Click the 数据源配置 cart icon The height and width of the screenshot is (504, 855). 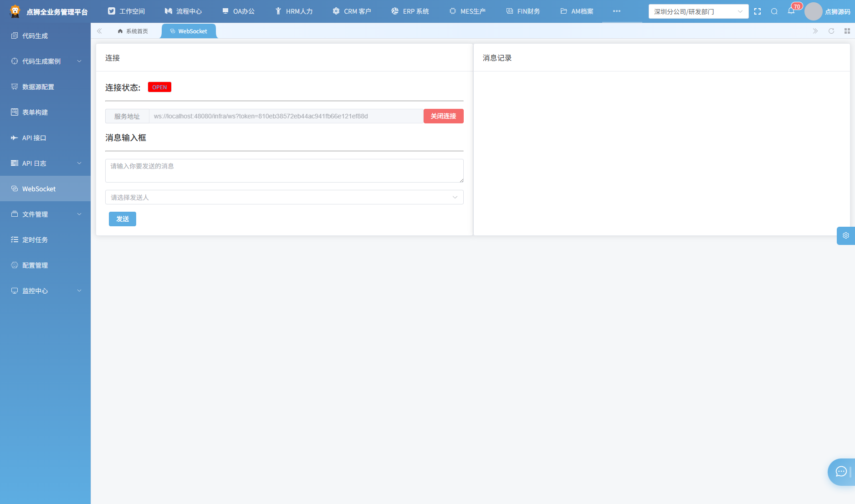pos(15,87)
